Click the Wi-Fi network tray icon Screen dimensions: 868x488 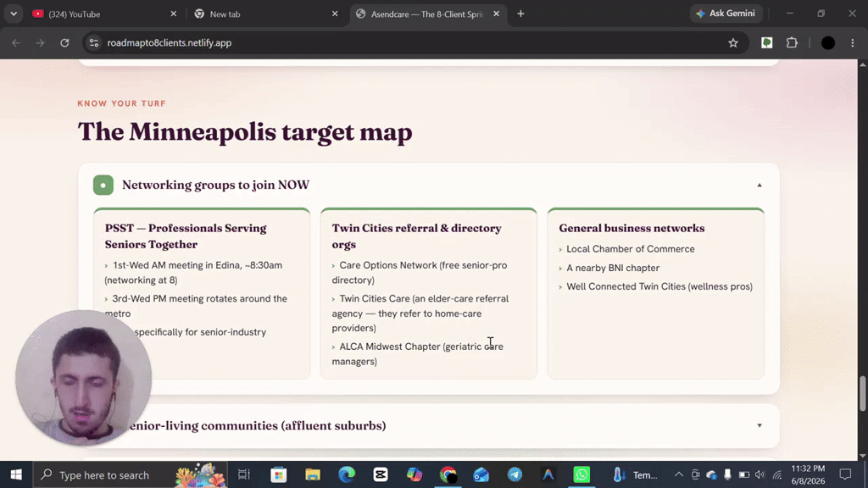click(777, 474)
